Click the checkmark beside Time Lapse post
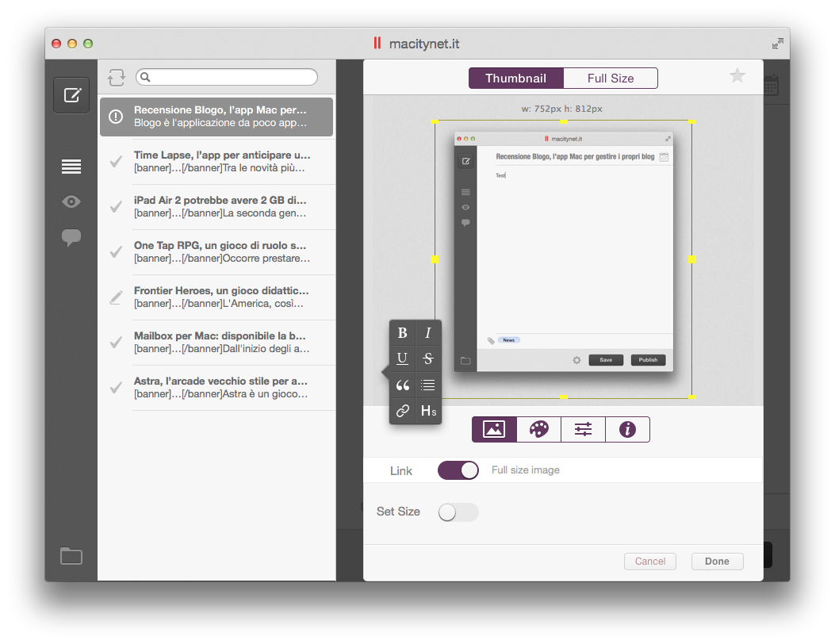Screen dimensions: 835x644 116,162
